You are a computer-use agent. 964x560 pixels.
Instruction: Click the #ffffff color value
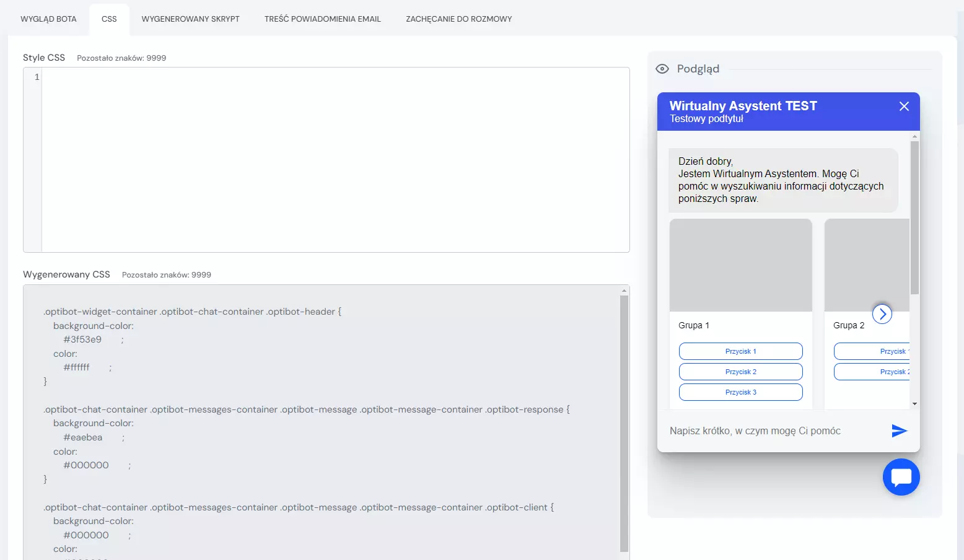pos(77,367)
